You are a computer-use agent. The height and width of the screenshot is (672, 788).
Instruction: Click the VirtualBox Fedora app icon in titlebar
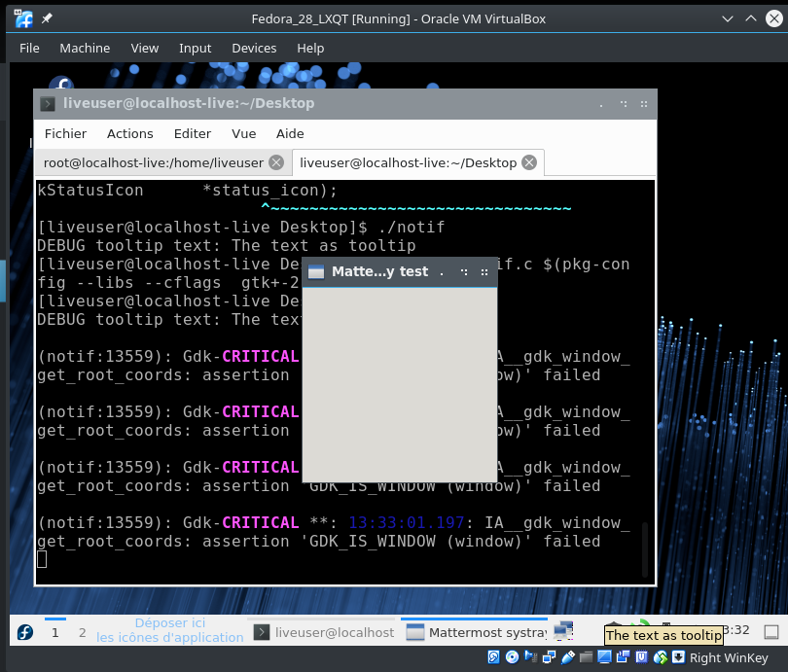23,18
